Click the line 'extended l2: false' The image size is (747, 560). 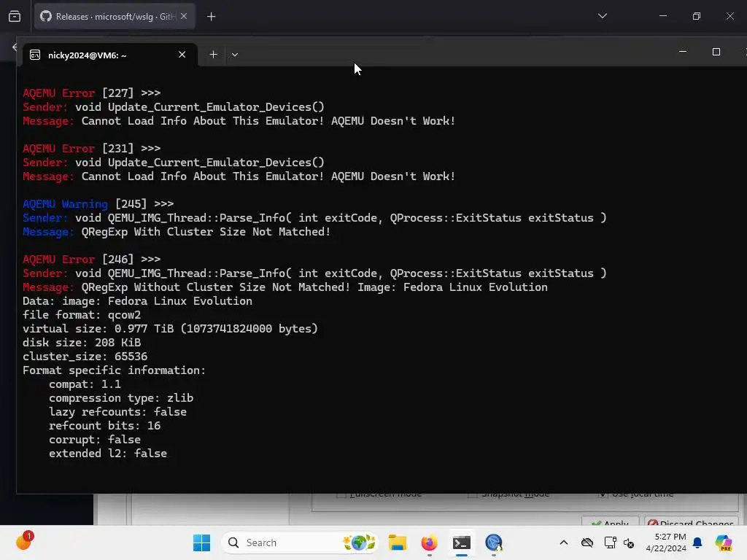(108, 453)
